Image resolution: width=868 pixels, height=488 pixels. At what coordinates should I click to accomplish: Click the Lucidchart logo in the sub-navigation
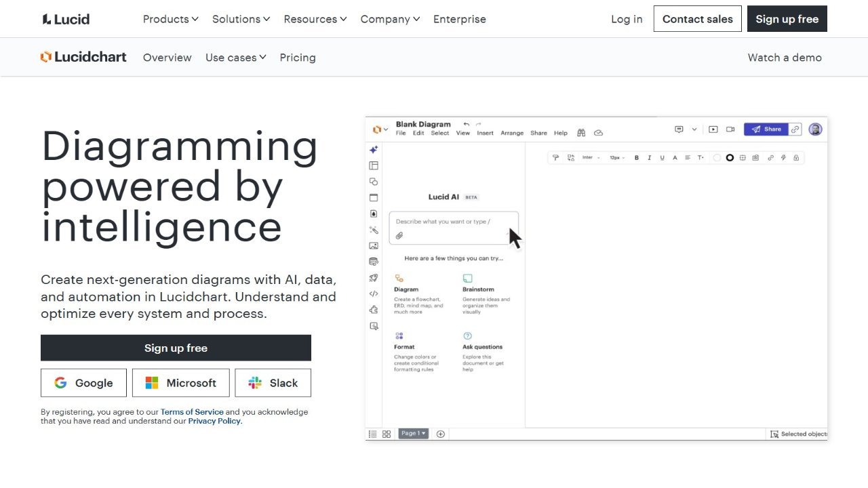click(83, 57)
